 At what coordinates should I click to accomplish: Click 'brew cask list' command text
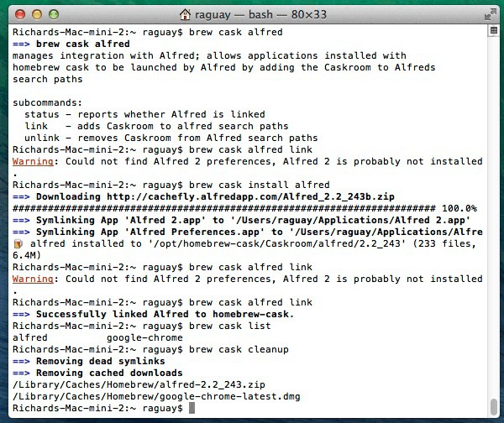tap(230, 326)
